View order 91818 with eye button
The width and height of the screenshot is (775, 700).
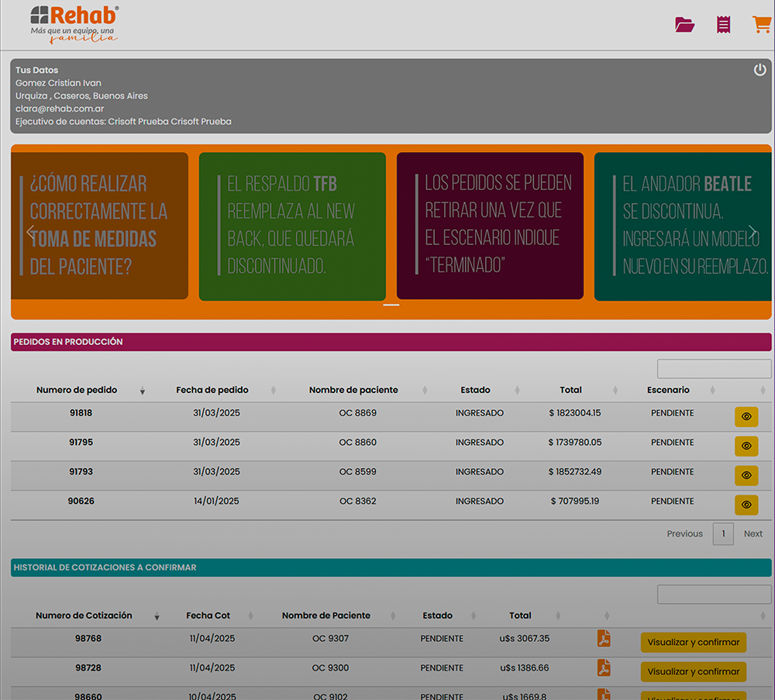[x=746, y=416]
